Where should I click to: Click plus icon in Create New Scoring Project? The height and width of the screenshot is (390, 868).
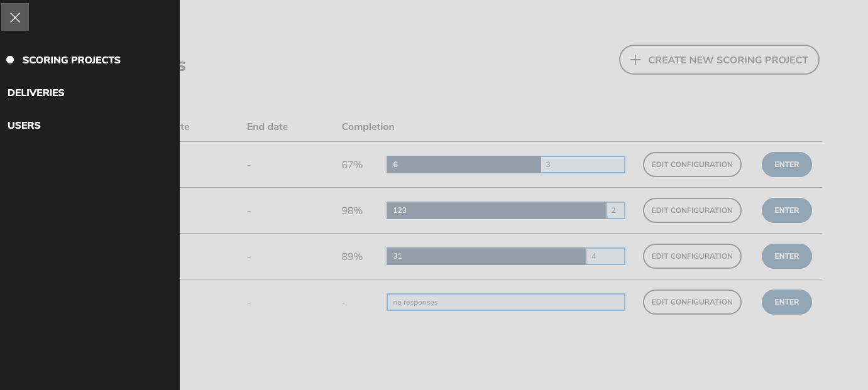tap(635, 60)
